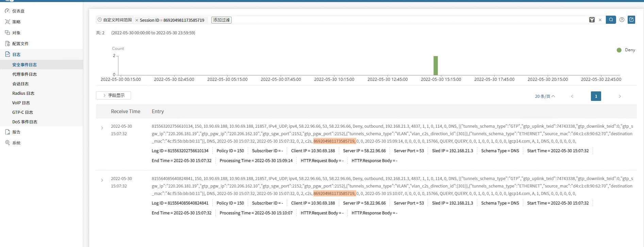Screen dimensions: 644x247
Task: Expand the 字段显示 field display panel
Action: [x=113, y=95]
